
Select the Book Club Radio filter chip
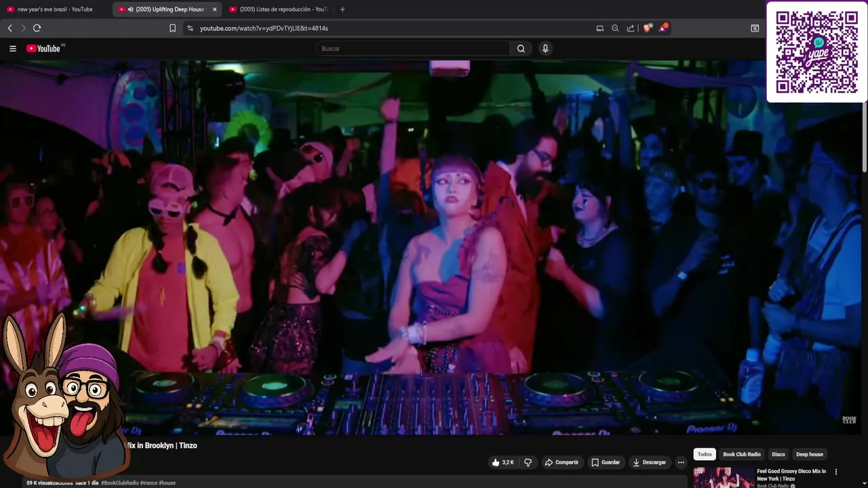tap(742, 454)
